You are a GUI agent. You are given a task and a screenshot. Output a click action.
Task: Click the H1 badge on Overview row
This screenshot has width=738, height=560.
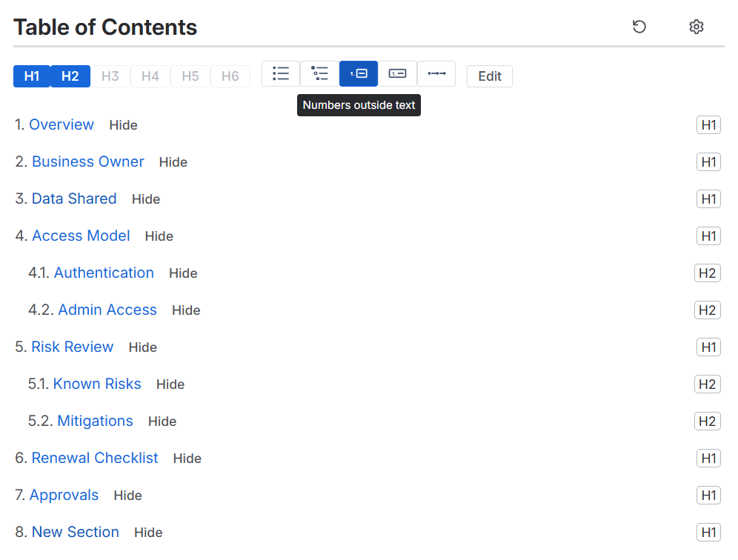708,125
